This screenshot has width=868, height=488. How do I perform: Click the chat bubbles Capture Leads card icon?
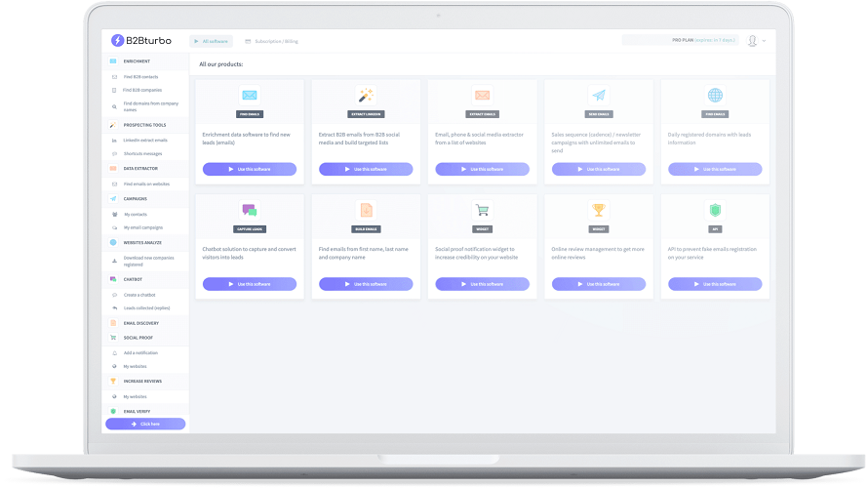pyautogui.click(x=250, y=211)
